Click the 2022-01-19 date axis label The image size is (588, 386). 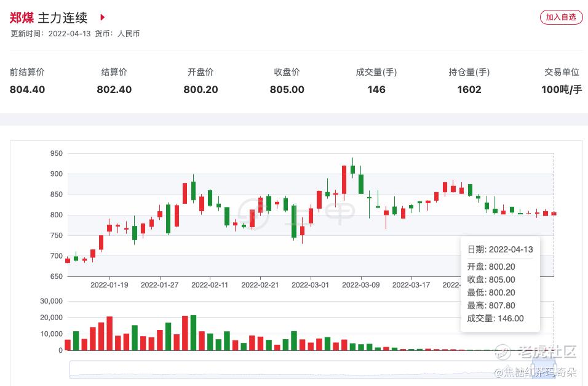pyautogui.click(x=109, y=285)
